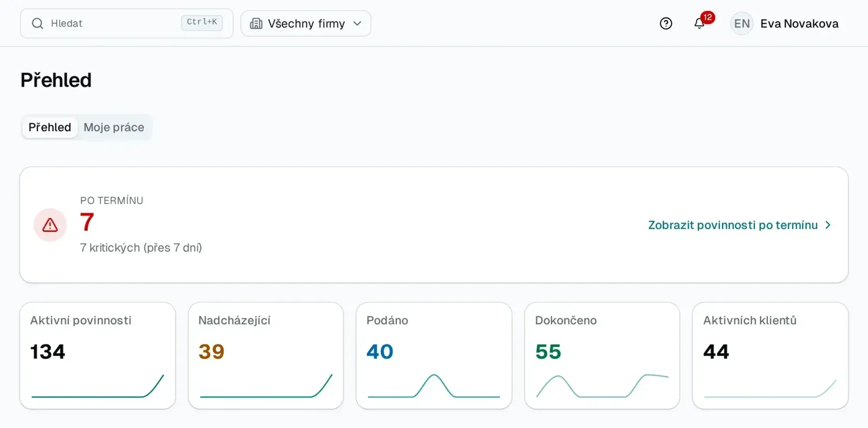868x428 pixels.
Task: Click the search magnifier icon
Action: click(37, 23)
